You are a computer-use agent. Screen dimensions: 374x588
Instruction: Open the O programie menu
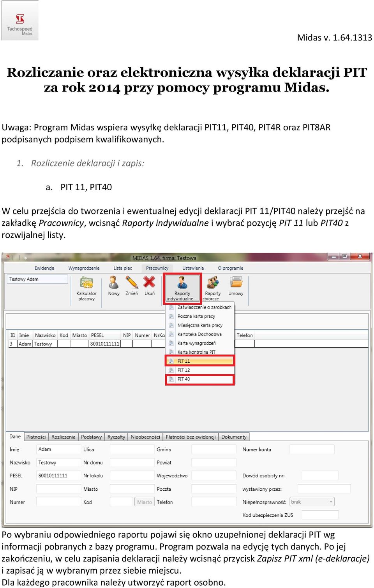230,268
